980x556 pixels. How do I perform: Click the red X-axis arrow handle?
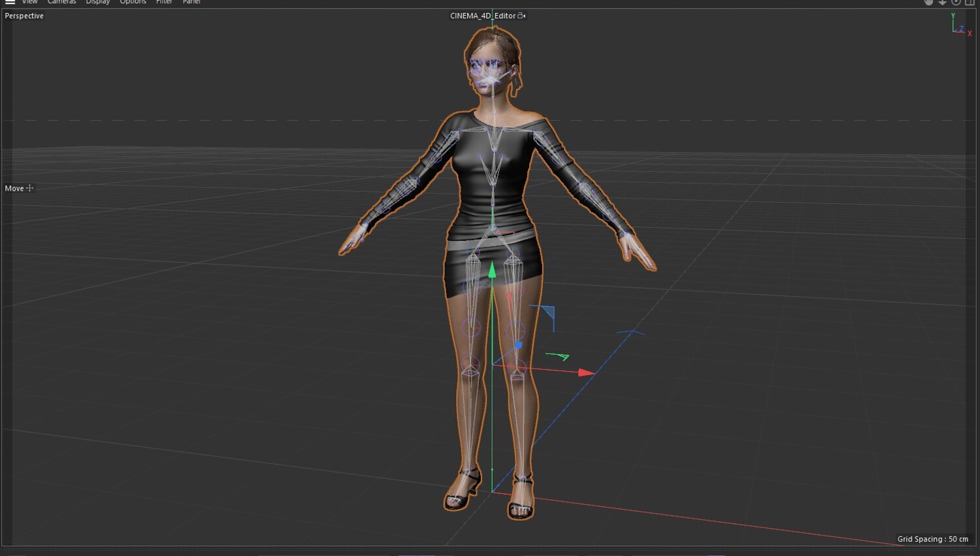tap(587, 372)
